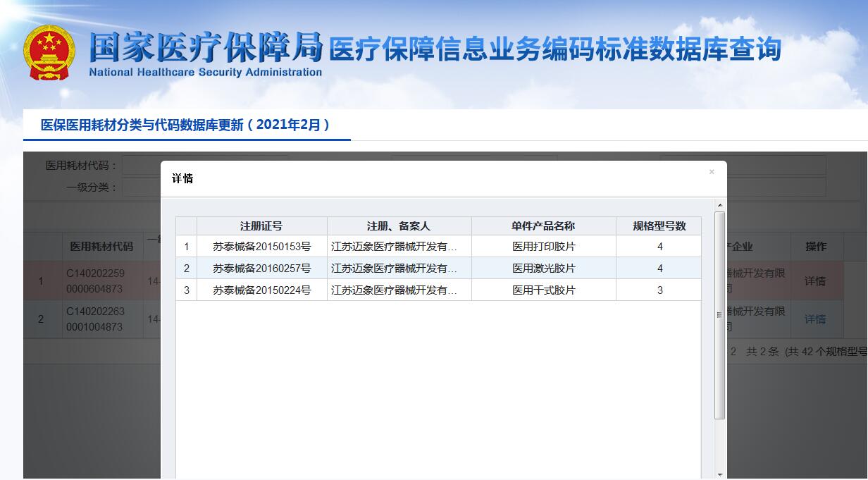Open the 医保医用耗材分类与代码数据库更新 tab

coord(186,125)
